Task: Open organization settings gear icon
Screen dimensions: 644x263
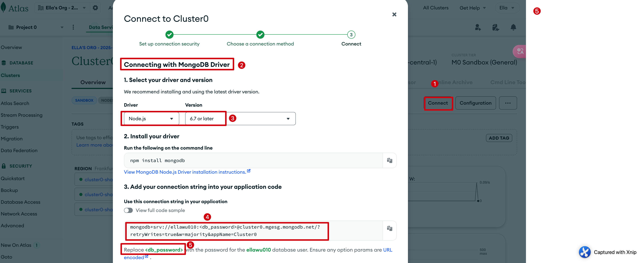Action: tap(95, 8)
